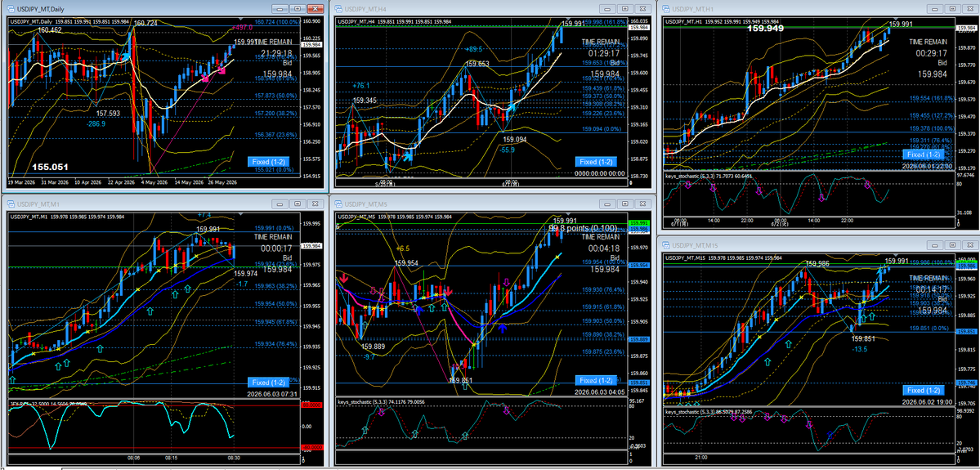The image size is (980, 470).
Task: Maximize the USDJPY_MT,Daily chart window
Action: pyautogui.click(x=298, y=9)
